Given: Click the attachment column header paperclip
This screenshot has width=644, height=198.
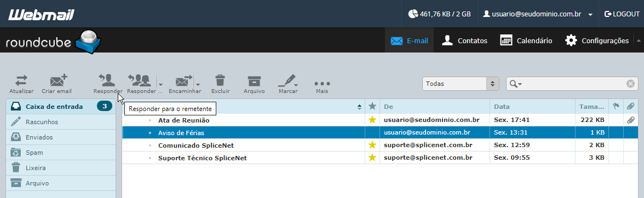Looking at the screenshot, I should 630,107.
